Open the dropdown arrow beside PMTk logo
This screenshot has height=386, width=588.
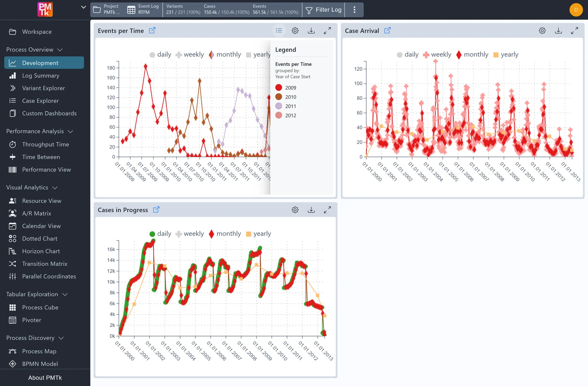click(83, 7)
